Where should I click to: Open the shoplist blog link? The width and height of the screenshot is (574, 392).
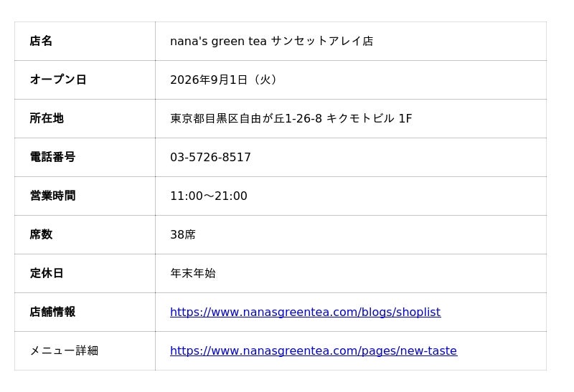coord(306,312)
